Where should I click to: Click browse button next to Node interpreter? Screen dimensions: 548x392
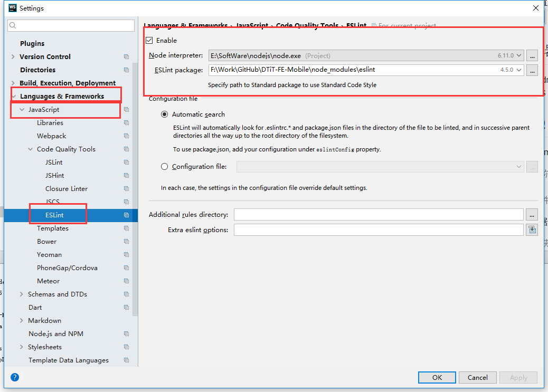click(x=532, y=55)
